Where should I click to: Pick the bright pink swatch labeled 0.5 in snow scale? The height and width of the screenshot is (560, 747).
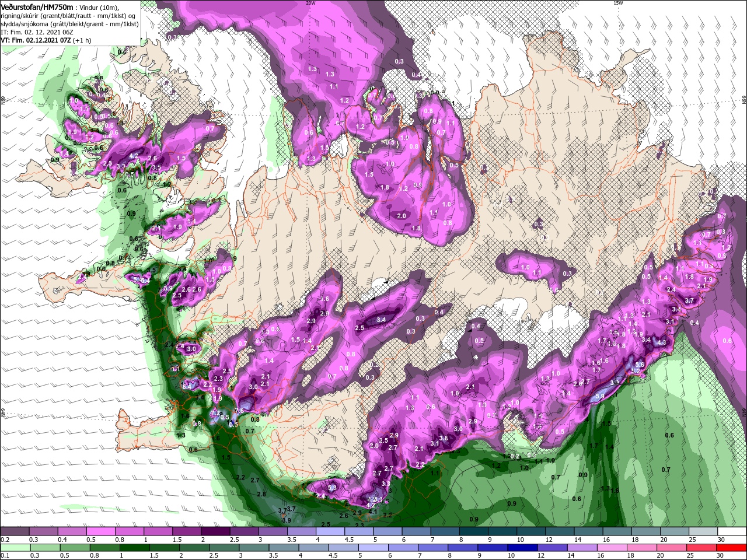click(x=100, y=531)
